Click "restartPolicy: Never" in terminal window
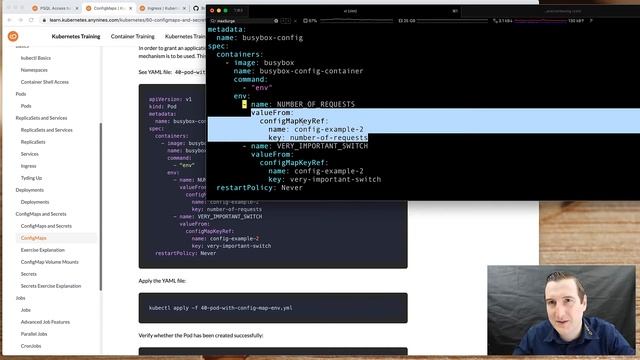Image resolution: width=640 pixels, height=360 pixels. pos(260,188)
